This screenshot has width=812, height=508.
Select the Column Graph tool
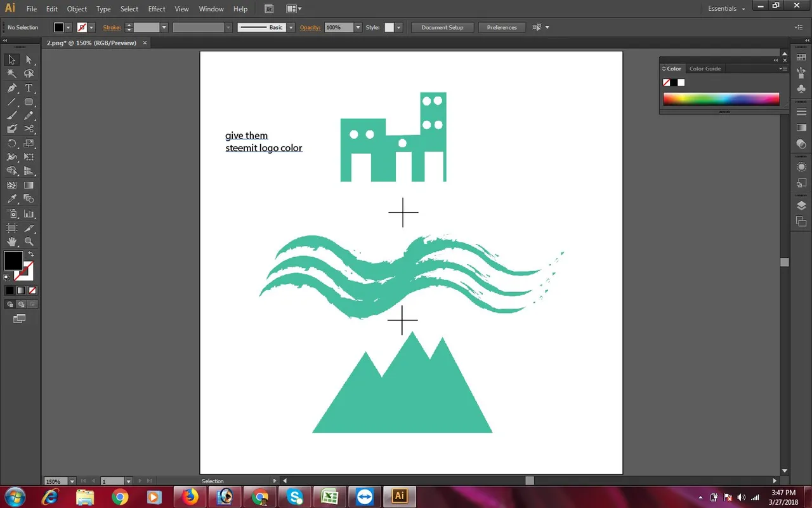(29, 214)
